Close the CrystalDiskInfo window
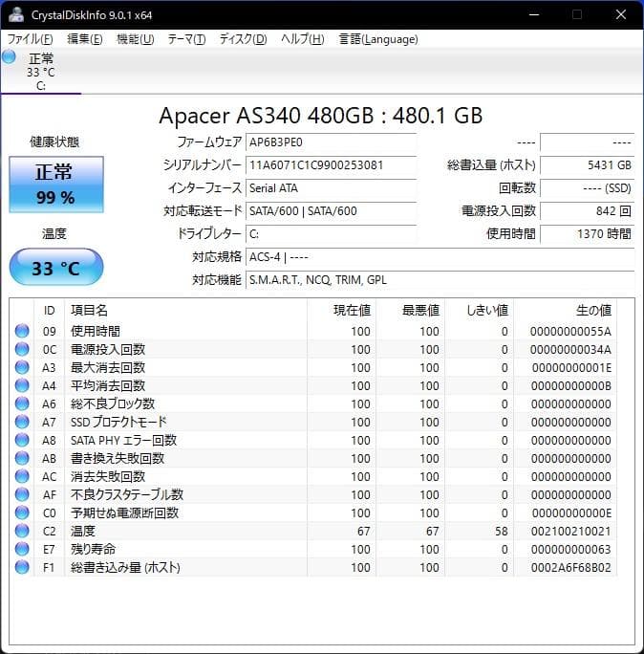 pyautogui.click(x=621, y=14)
